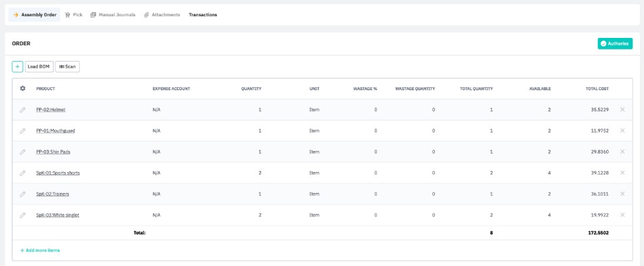Delete the PP-02:Helmet line with X

(622, 110)
